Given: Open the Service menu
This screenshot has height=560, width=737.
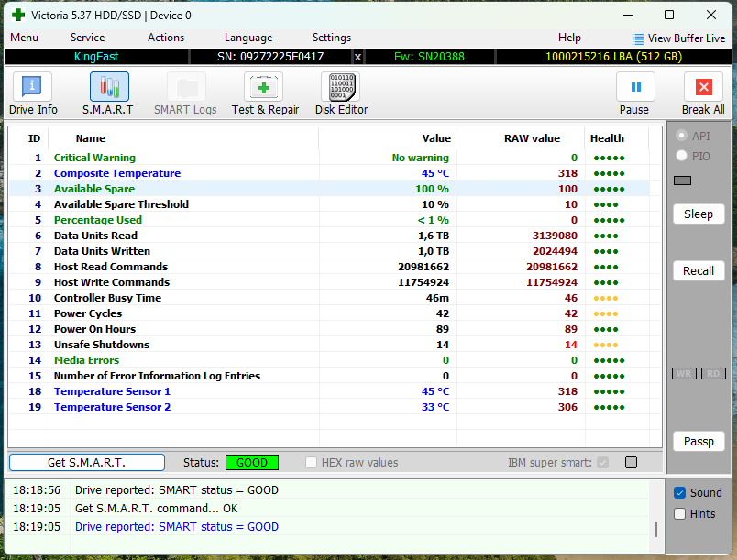Looking at the screenshot, I should 87,38.
